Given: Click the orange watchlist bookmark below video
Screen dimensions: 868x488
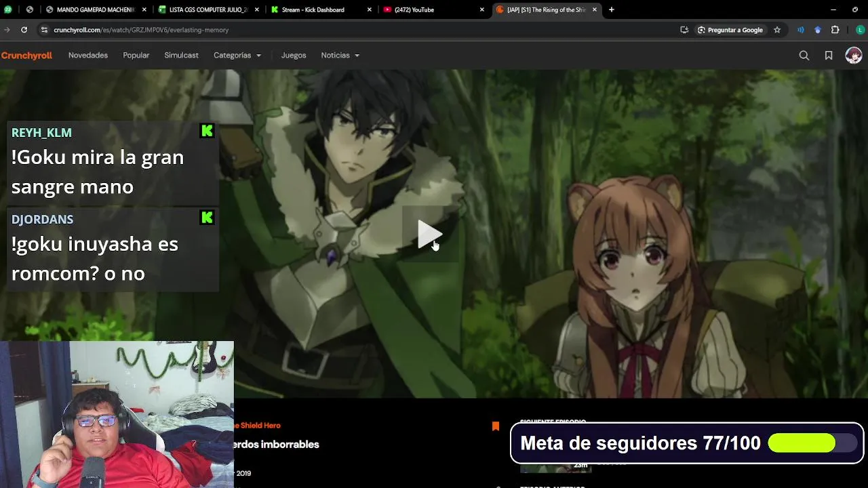Looking at the screenshot, I should (496, 426).
